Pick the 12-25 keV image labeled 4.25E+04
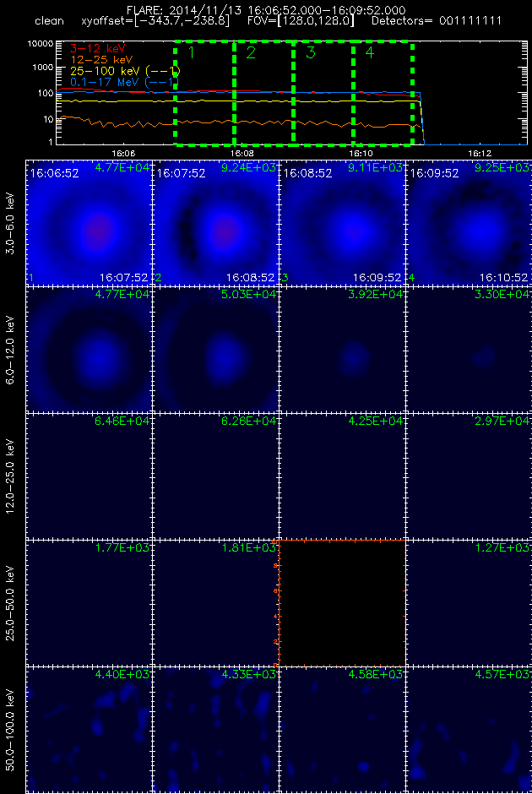 [342, 476]
